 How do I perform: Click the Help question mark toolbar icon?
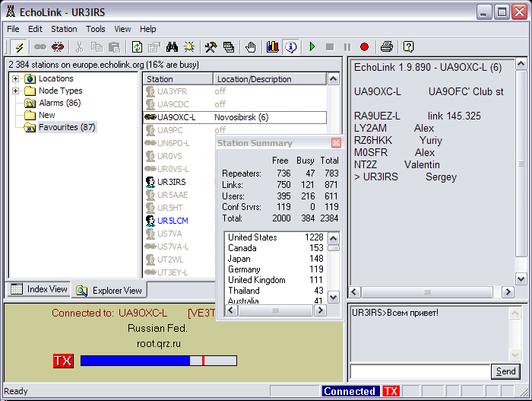(409, 47)
